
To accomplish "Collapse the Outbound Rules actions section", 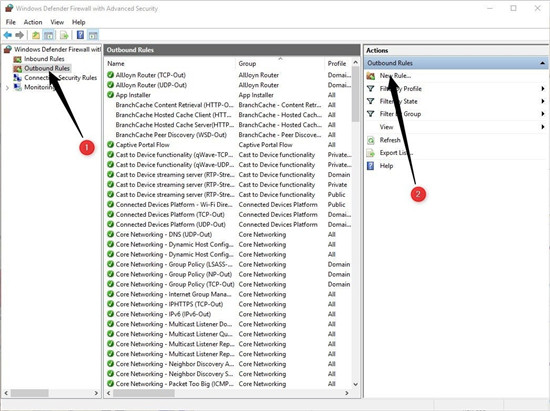I will tap(542, 63).
